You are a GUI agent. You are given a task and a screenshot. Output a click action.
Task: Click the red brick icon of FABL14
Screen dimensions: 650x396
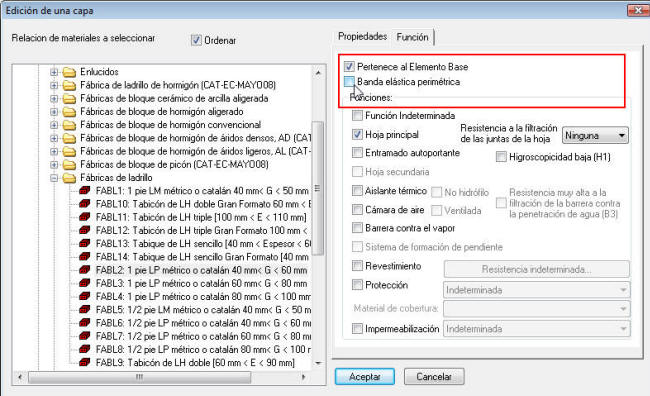pos(85,257)
